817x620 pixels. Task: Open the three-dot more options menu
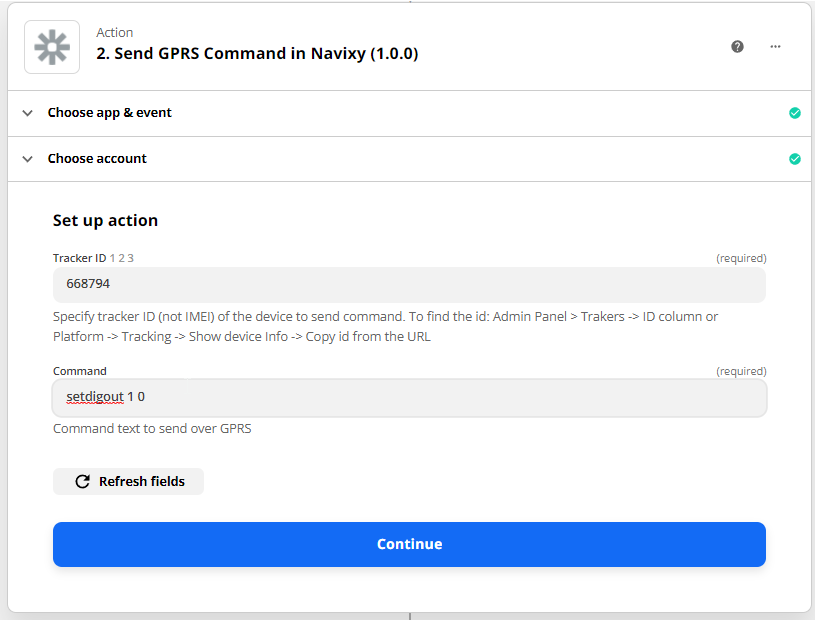[775, 47]
